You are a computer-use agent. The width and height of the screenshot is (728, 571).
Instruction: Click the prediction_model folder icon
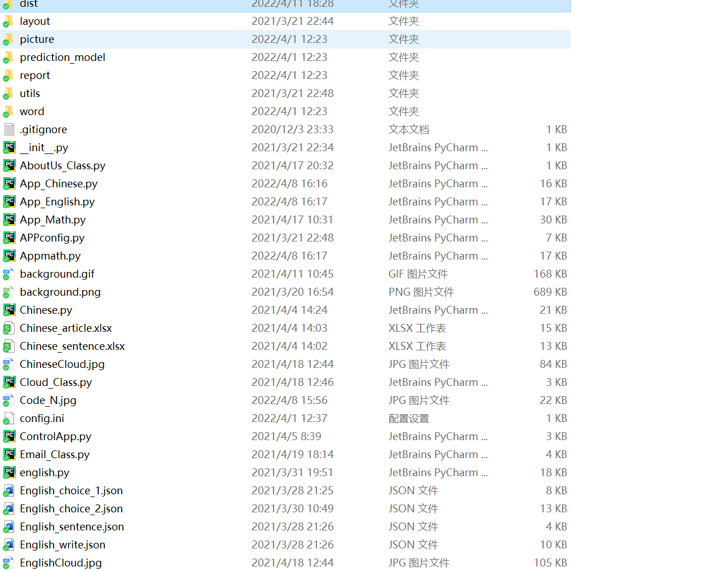(8, 58)
